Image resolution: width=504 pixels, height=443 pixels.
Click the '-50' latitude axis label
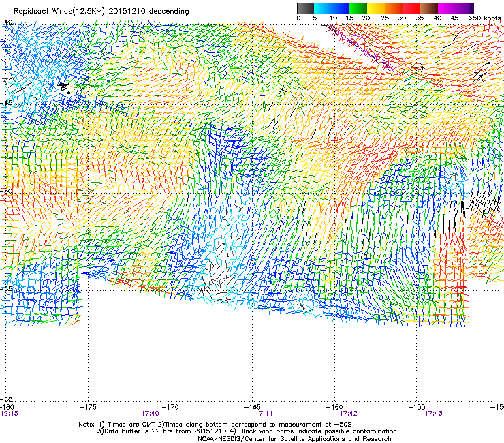(6, 191)
